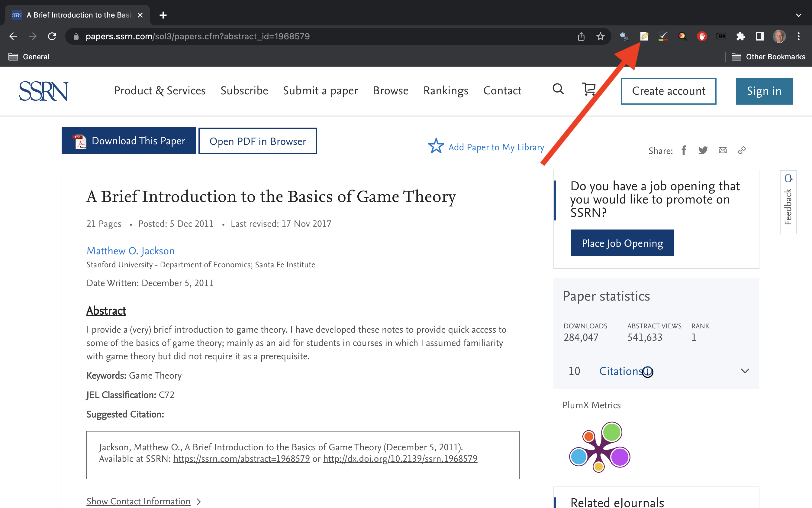This screenshot has width=812, height=508.
Task: Copy paper link with chain icon
Action: pyautogui.click(x=742, y=150)
